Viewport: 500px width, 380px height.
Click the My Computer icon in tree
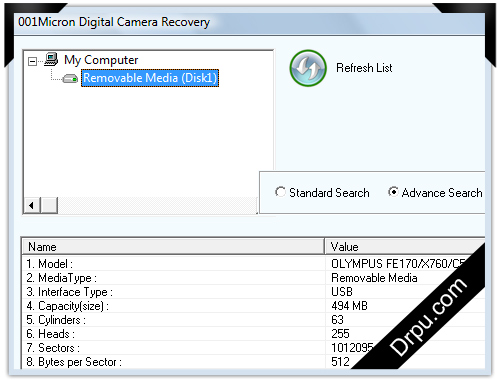pyautogui.click(x=52, y=59)
